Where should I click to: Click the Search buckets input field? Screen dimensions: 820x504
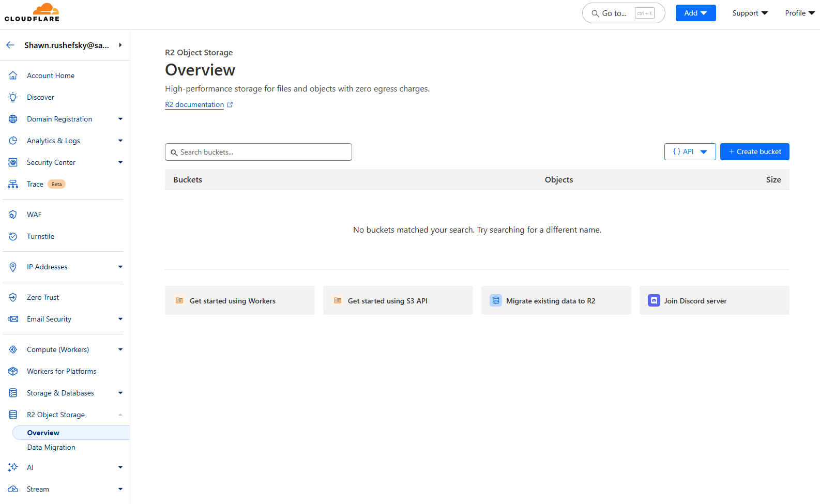coord(259,152)
